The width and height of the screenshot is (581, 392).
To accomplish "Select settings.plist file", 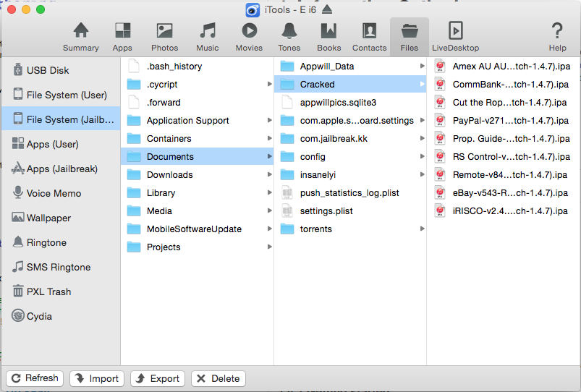I will pos(350,210).
